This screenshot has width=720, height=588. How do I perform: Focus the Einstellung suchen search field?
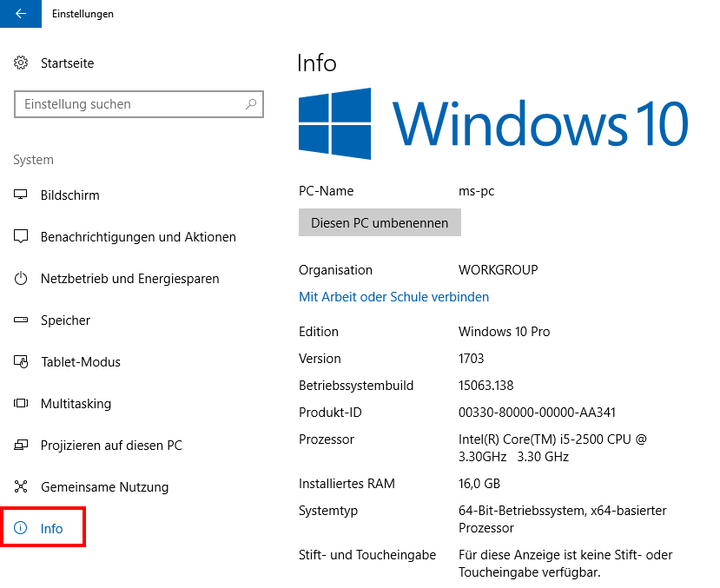(x=130, y=104)
